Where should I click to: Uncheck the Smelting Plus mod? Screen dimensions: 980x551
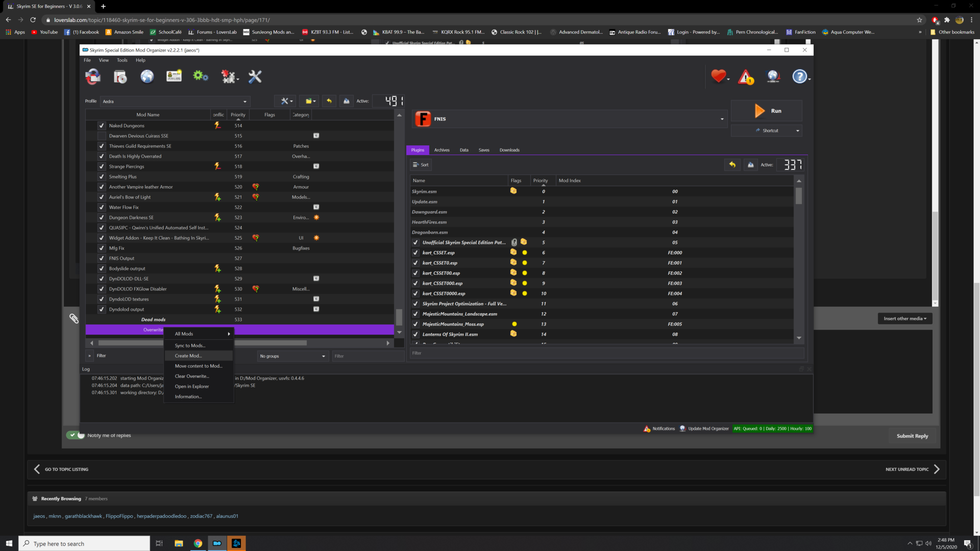click(102, 177)
